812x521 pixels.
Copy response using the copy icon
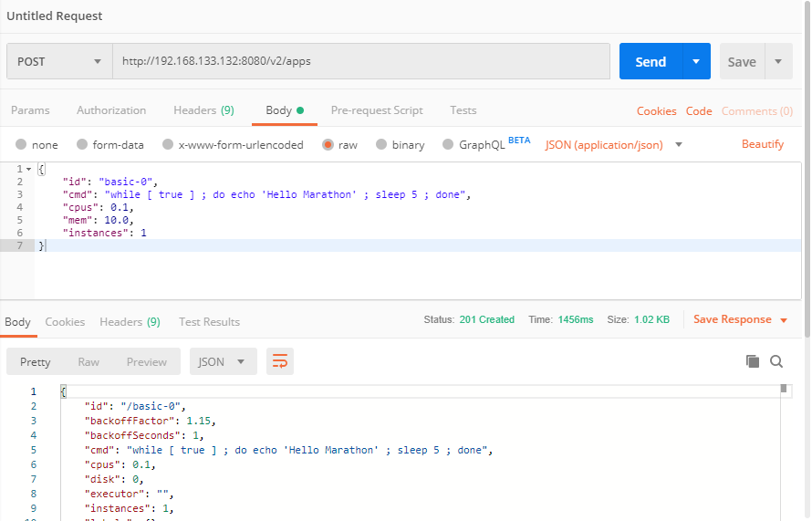(753, 361)
